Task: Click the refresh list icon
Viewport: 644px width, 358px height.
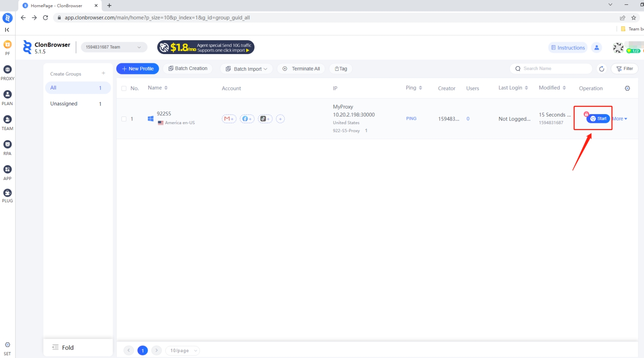Action: coord(601,69)
